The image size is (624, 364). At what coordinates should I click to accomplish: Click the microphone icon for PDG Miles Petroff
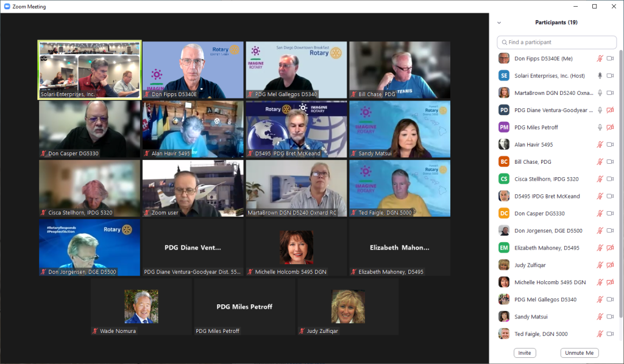(600, 127)
